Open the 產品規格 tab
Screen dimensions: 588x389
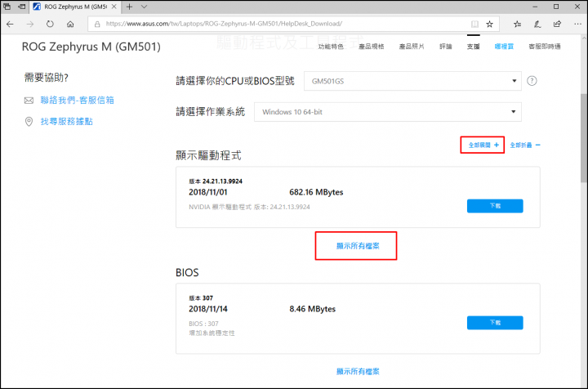click(372, 47)
